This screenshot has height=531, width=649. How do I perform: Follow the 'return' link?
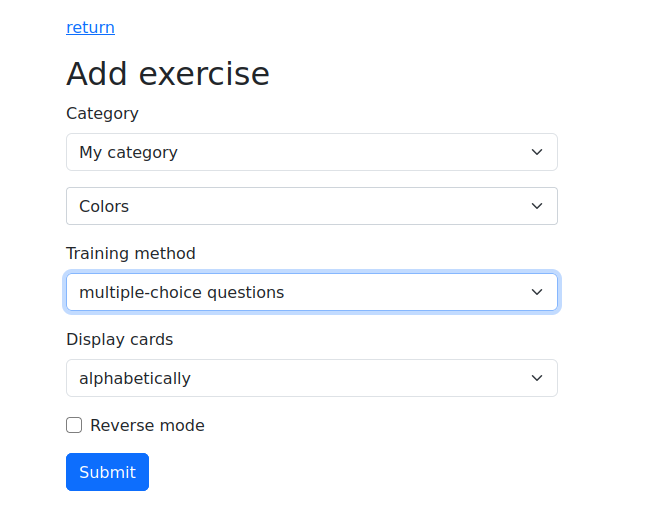pyautogui.click(x=90, y=27)
